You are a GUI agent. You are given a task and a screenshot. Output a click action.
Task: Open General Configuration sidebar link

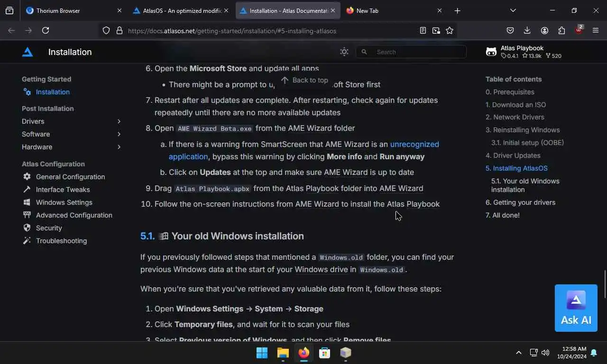70,177
